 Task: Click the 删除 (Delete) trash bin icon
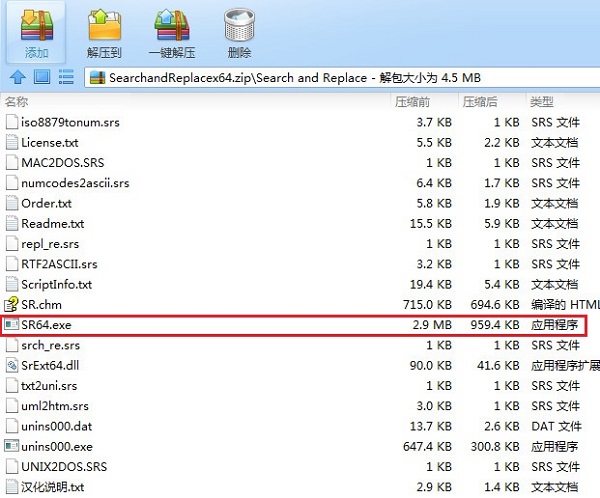239,25
